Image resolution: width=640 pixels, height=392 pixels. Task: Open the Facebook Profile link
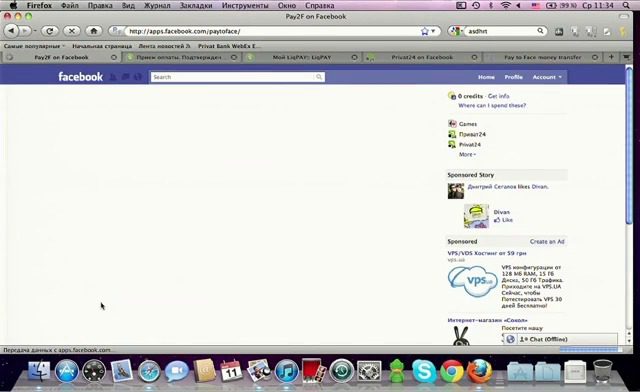tap(513, 77)
